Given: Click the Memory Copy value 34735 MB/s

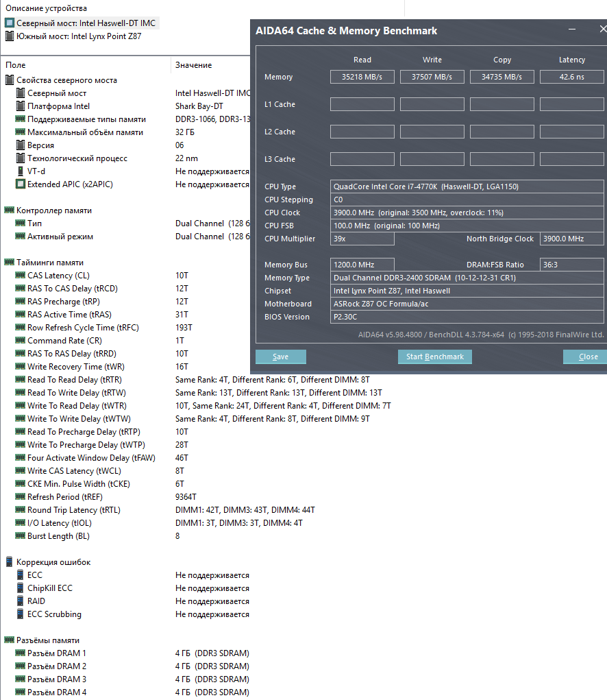Looking at the screenshot, I should pyautogui.click(x=501, y=77).
